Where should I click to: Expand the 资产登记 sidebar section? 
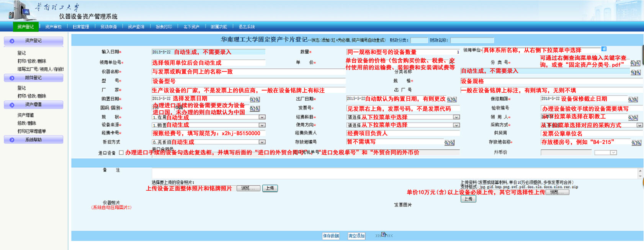coord(34,41)
